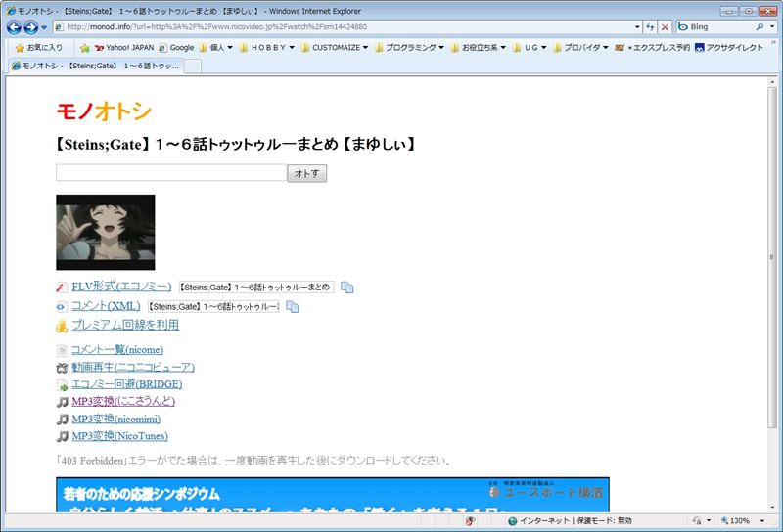Viewport: 783px width, 532px height.
Task: Download via FLV形式(エコノミー) link
Action: (x=121, y=287)
